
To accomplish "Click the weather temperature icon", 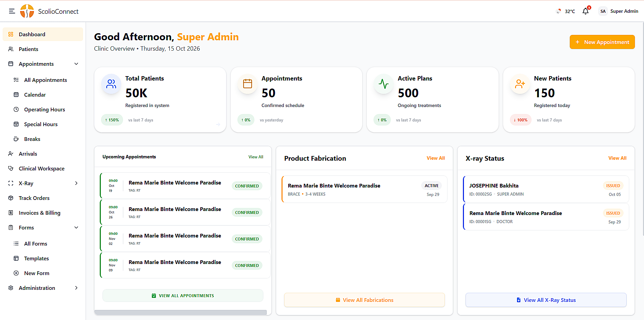I will [559, 11].
